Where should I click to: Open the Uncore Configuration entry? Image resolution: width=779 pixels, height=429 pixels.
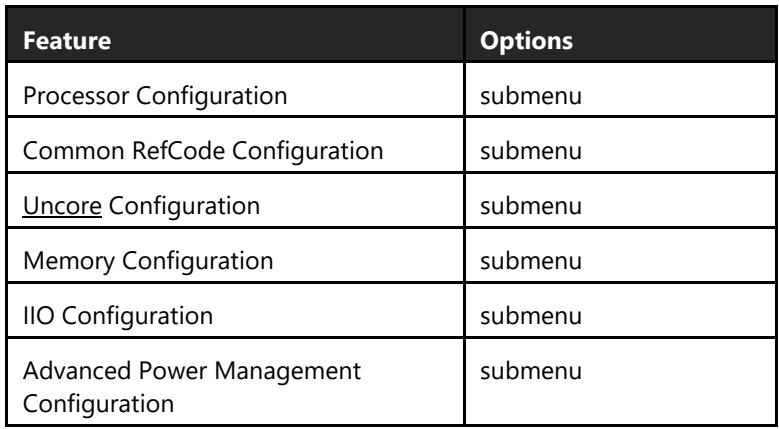pyautogui.click(x=141, y=206)
